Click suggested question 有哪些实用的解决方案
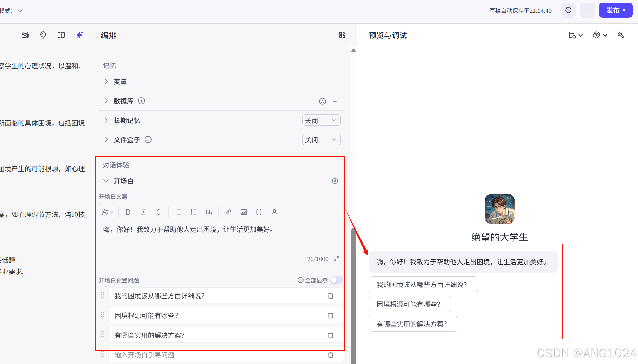This screenshot has height=364, width=638. pos(413,324)
